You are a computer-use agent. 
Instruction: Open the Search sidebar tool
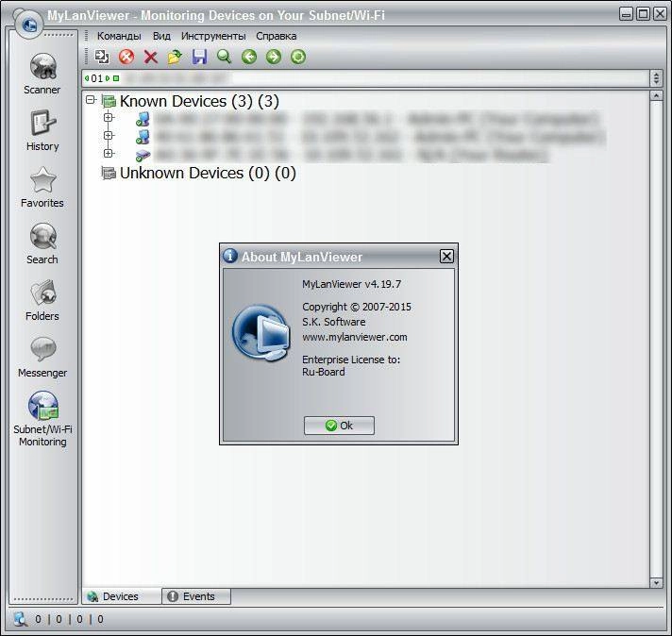(x=42, y=243)
